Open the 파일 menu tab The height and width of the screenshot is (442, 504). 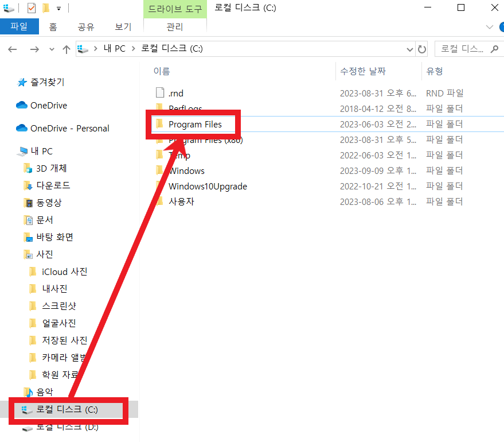19,26
